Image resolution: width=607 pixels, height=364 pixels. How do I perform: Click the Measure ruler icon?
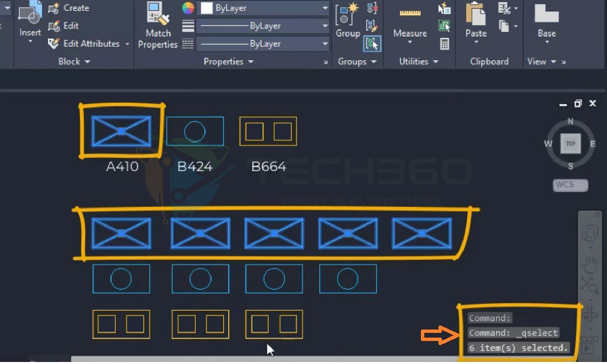pos(410,13)
